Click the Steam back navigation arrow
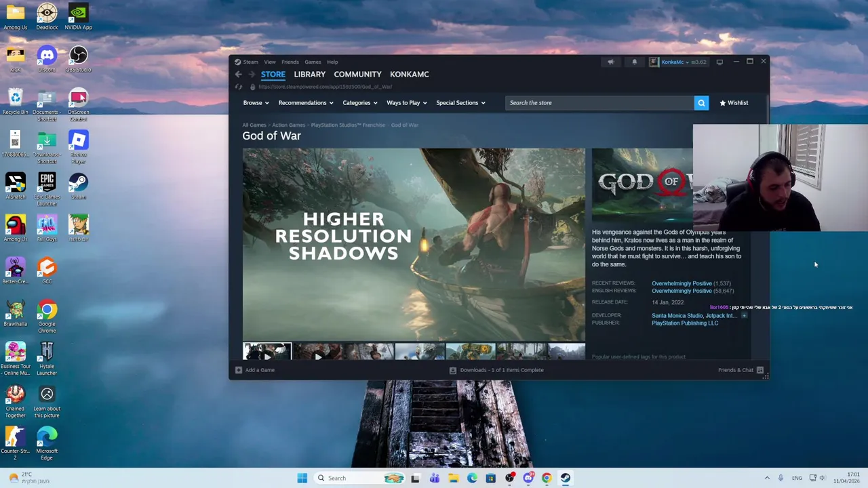This screenshot has width=868, height=488. click(238, 75)
